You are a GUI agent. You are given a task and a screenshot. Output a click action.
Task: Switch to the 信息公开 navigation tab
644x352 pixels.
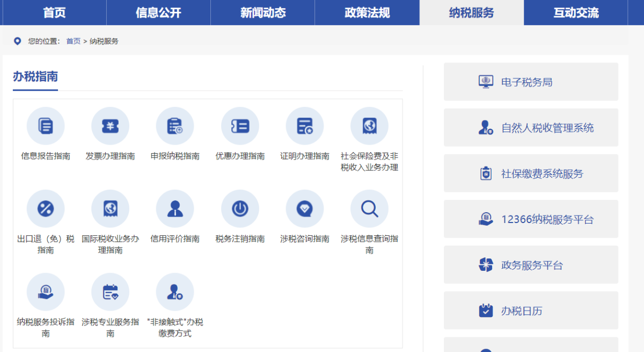coord(158,13)
